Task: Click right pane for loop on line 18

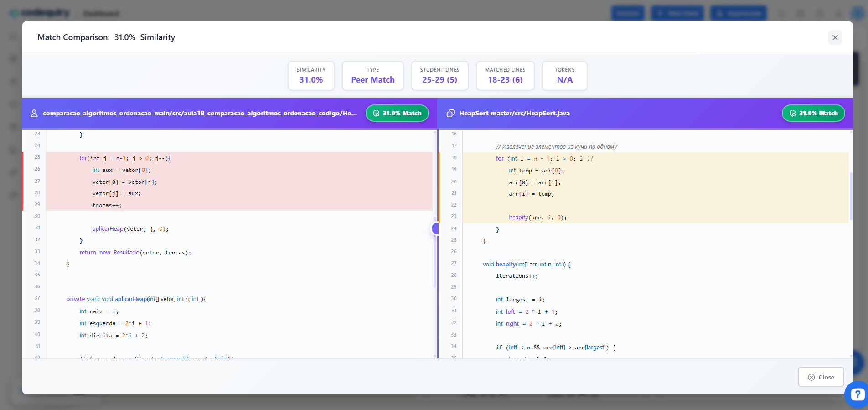Action: tap(545, 159)
